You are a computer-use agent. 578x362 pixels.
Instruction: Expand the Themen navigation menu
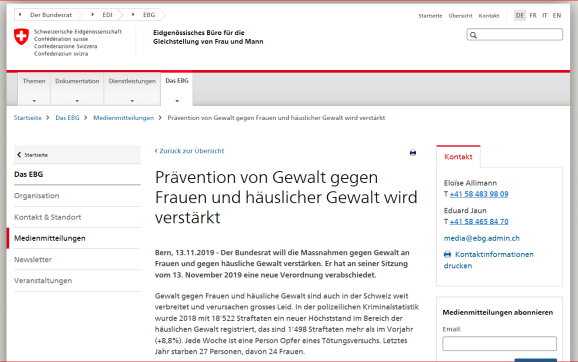pyautogui.click(x=34, y=90)
